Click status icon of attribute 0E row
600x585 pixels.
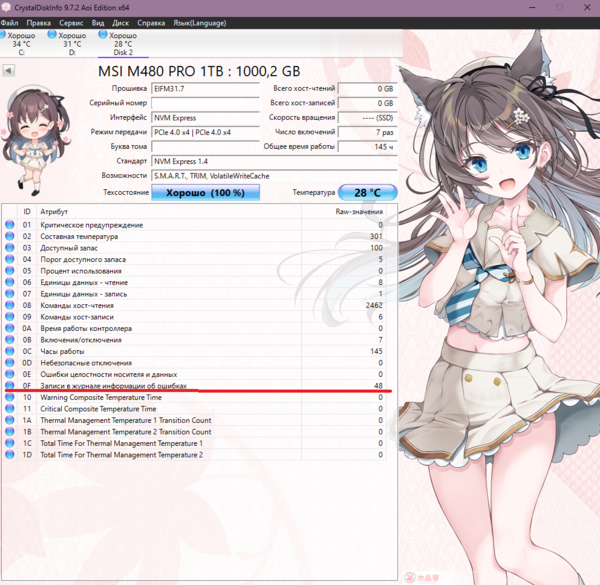(x=10, y=374)
